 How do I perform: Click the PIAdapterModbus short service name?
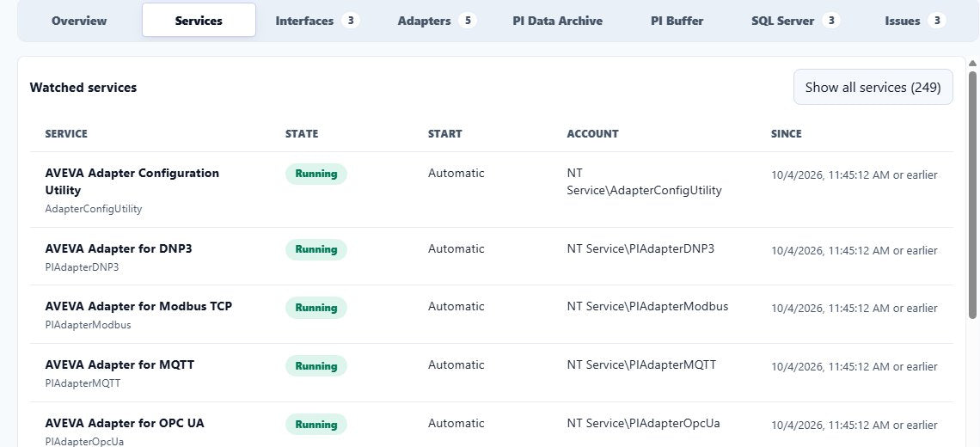tap(89, 325)
